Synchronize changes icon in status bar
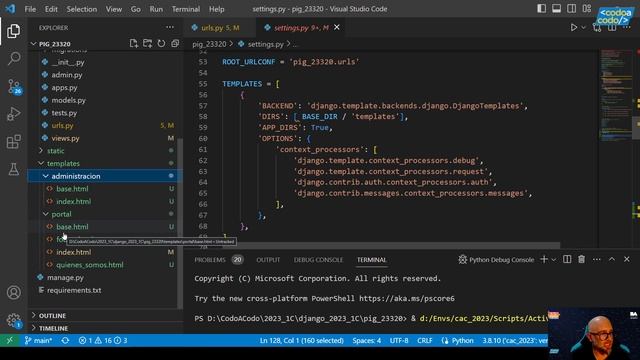640x360 pixels. (x=65, y=340)
